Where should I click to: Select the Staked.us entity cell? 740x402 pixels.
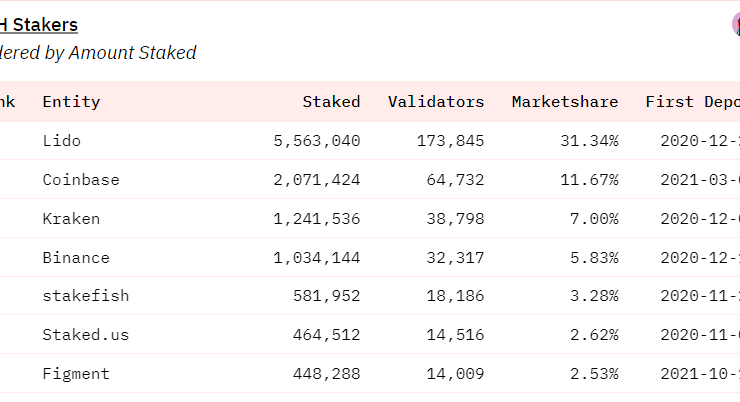point(86,335)
